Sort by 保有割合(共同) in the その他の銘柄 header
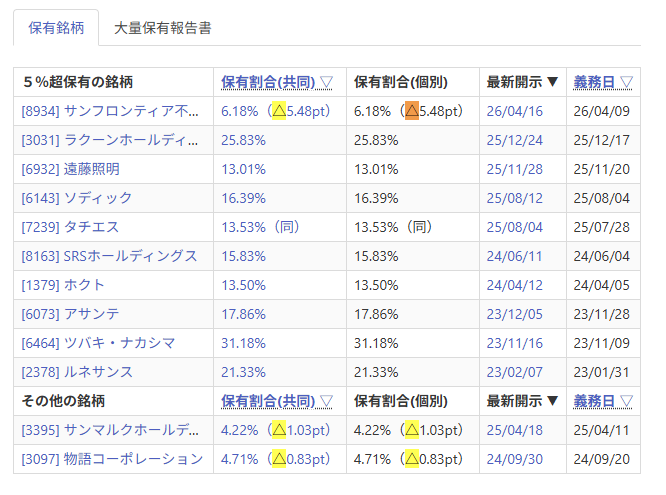Viewport: 666px width, 495px height. pyautogui.click(x=277, y=401)
